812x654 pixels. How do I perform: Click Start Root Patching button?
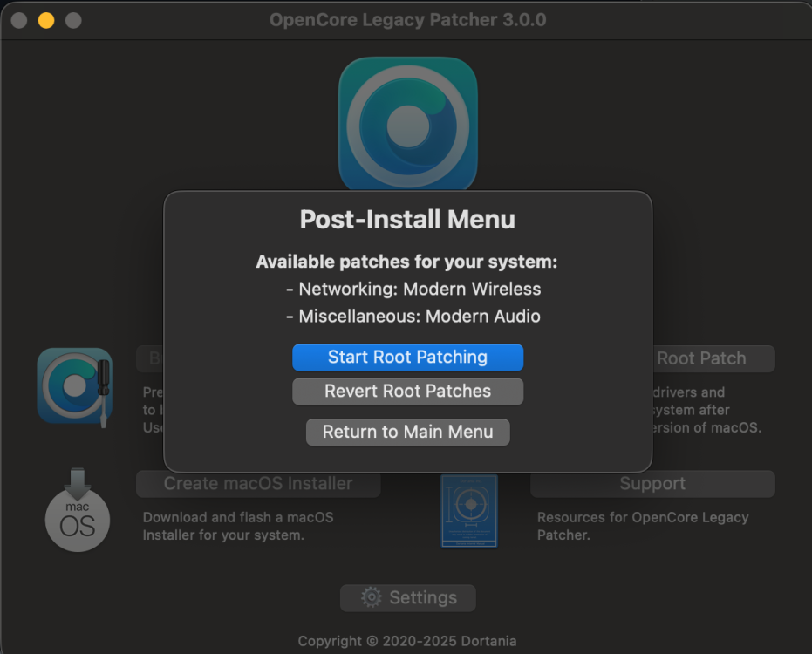tap(407, 358)
